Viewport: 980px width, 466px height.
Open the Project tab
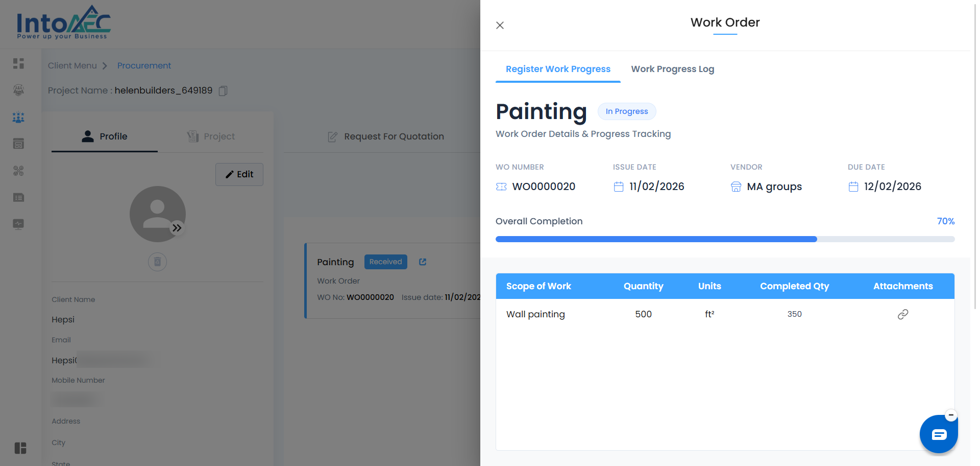click(211, 136)
